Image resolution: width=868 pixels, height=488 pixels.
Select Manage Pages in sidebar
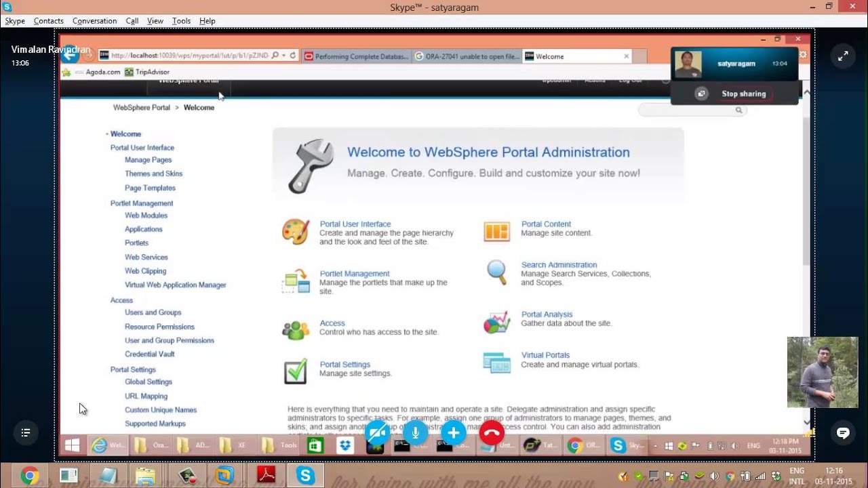pyautogui.click(x=149, y=160)
